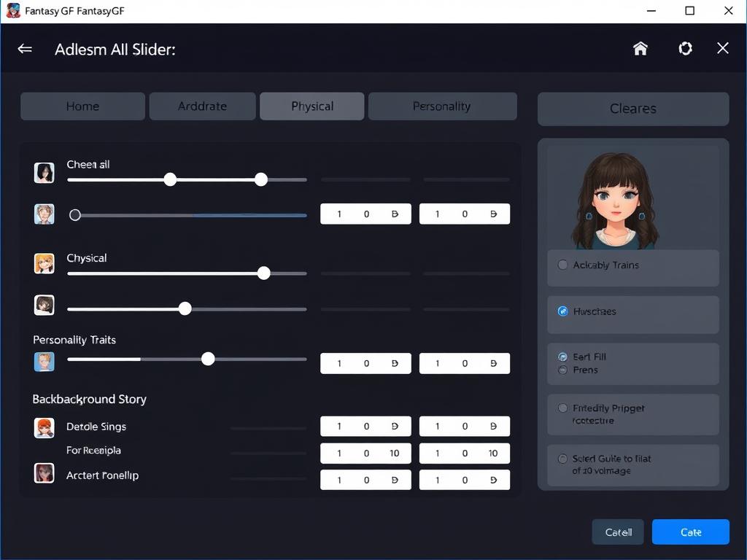Viewport: 747px width, 560px height.
Task: Switch to the Home tab
Action: click(x=83, y=106)
